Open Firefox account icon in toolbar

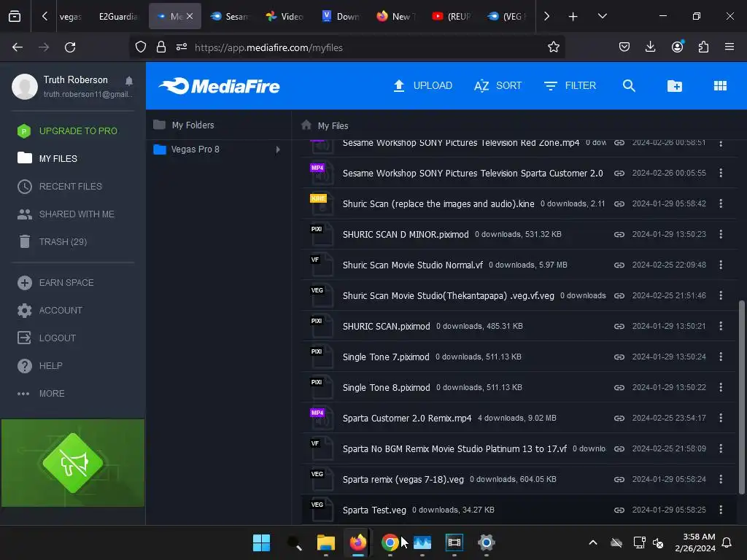point(677,47)
